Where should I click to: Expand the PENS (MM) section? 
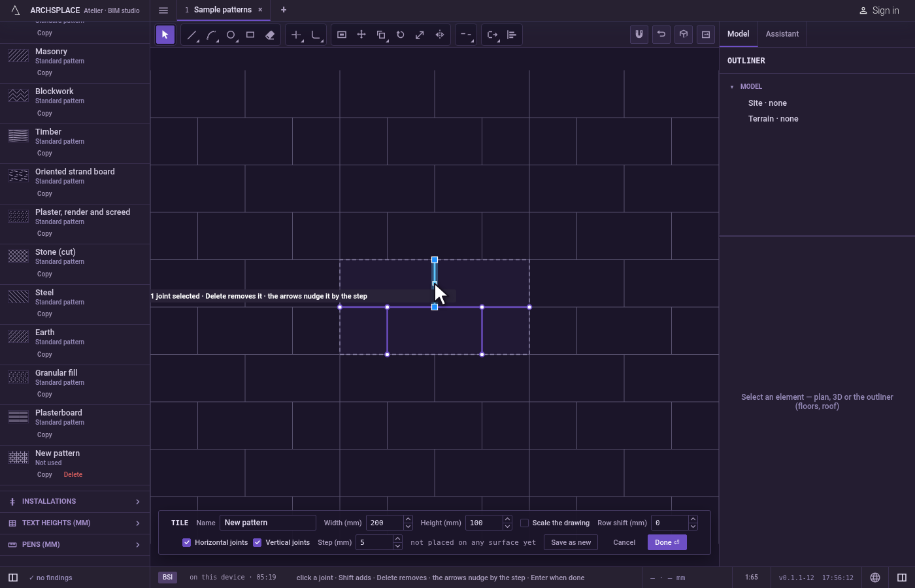point(75,545)
